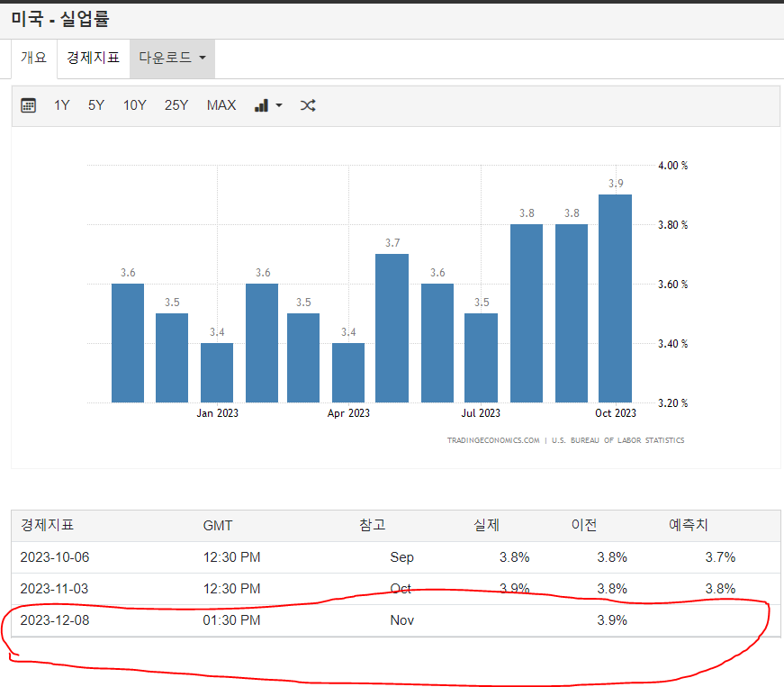Select the 25Y time range
This screenshot has width=784, height=687.
click(176, 105)
